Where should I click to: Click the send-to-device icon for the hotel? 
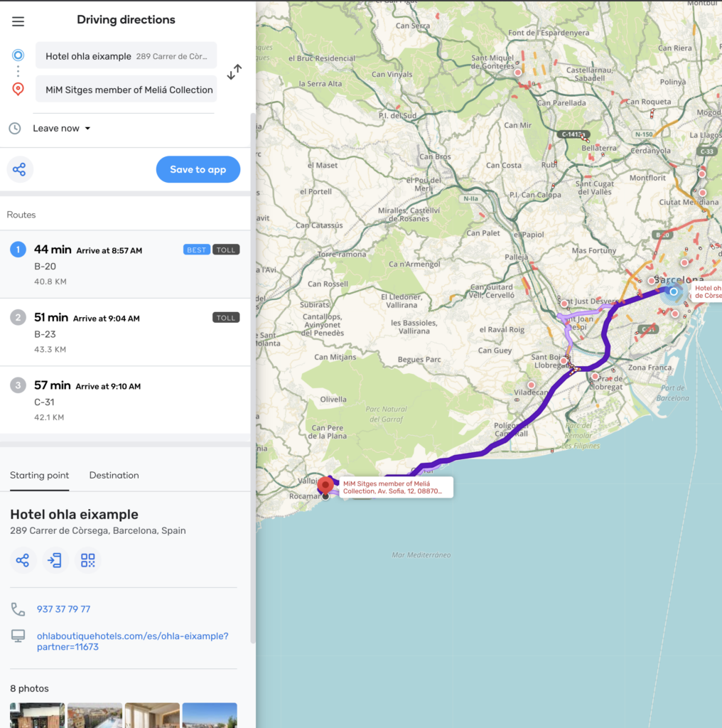[x=55, y=560]
